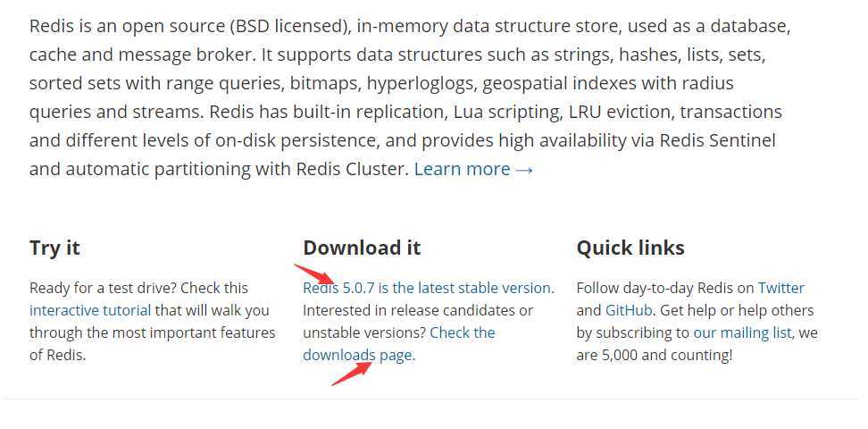Click 'Redis 5.0.7 is the latest stable version' link
The height and width of the screenshot is (429, 868).
pyautogui.click(x=429, y=288)
